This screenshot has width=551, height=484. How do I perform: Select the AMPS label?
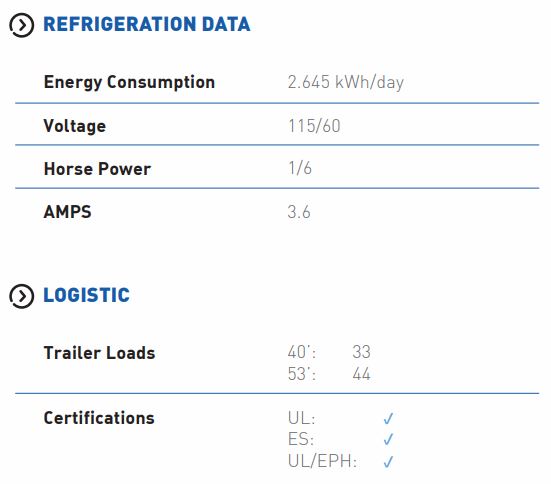(67, 212)
